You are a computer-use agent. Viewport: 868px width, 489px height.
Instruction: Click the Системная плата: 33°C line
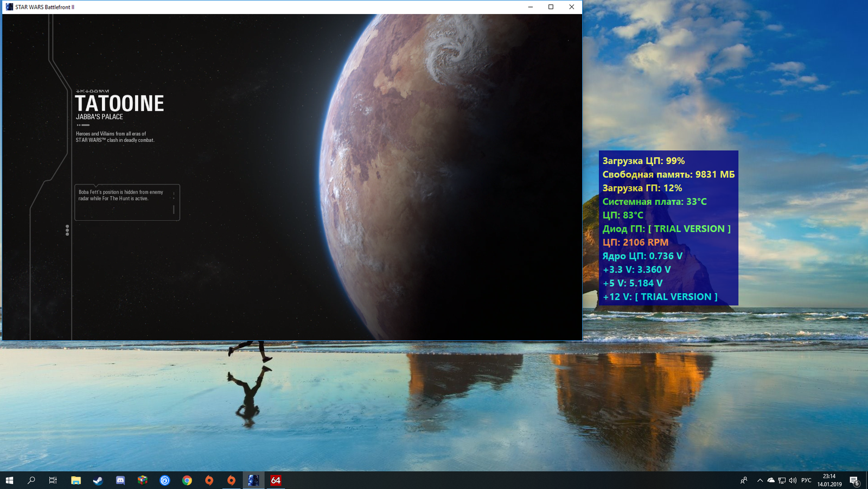tap(654, 201)
